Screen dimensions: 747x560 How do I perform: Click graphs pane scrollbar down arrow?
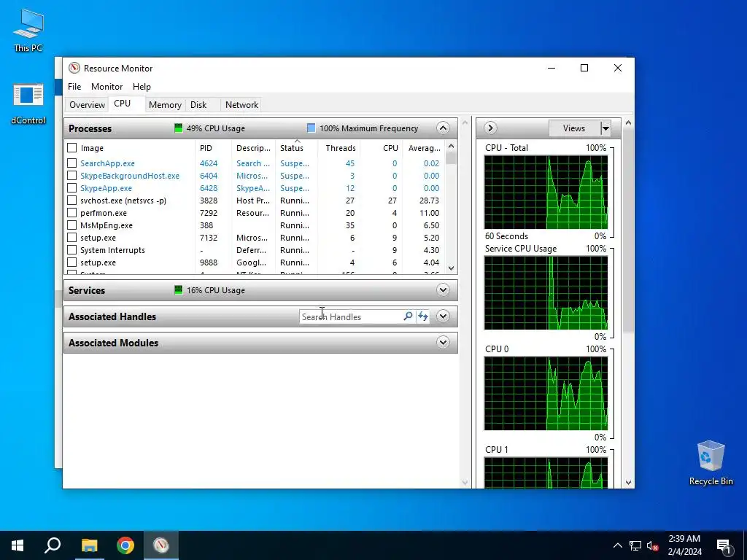click(628, 483)
